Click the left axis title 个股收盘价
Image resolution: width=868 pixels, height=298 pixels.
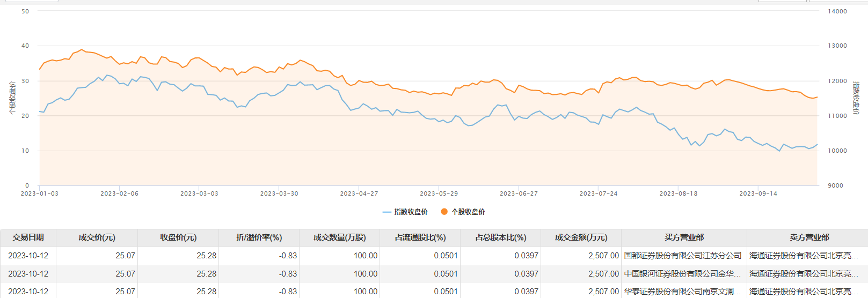12,98
